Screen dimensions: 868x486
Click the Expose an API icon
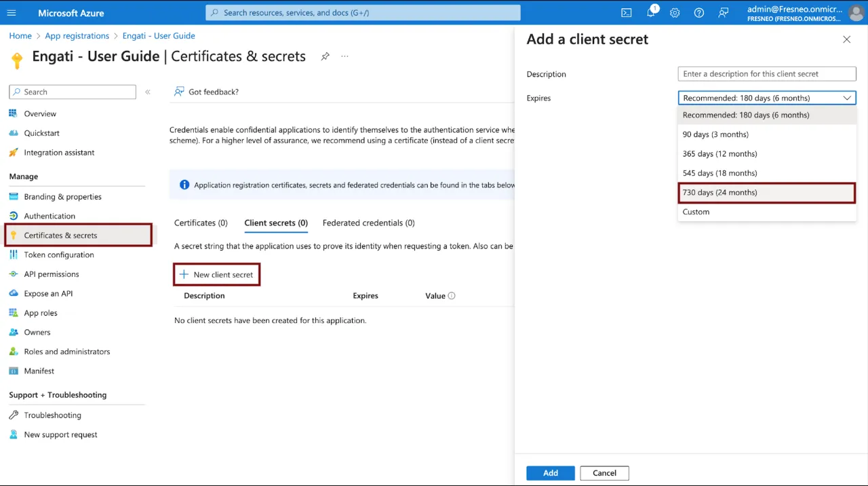tap(13, 293)
